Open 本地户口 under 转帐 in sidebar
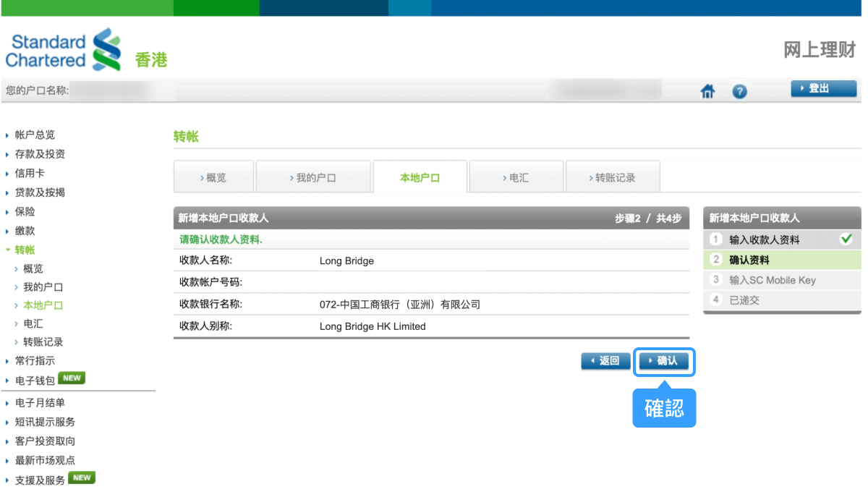This screenshot has height=492, width=868. [43, 305]
